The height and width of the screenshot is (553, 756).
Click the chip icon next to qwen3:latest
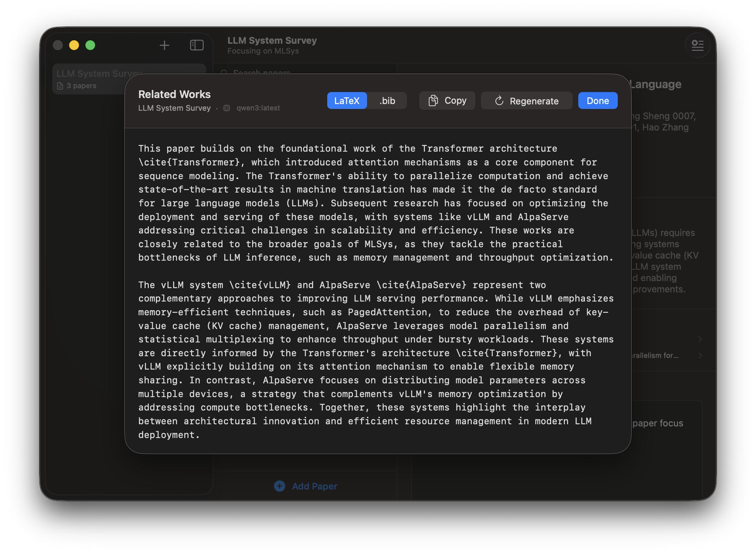click(227, 108)
